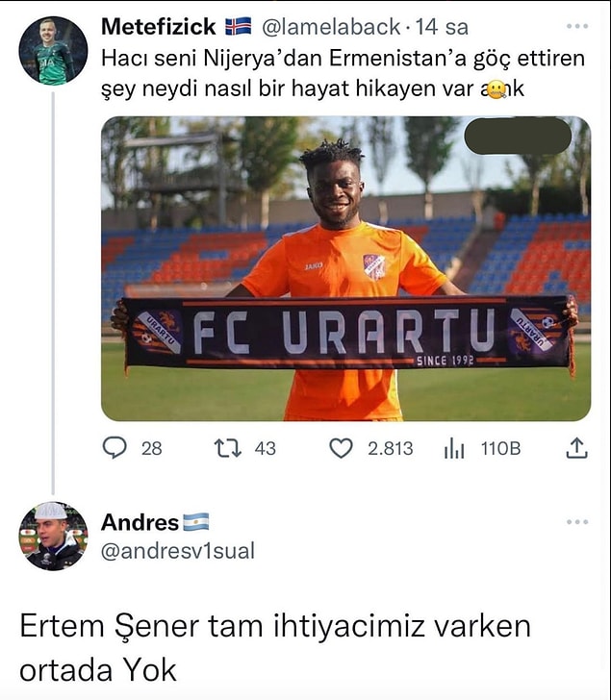This screenshot has height=700, width=611.
Task: Click the Iceland flag next to Metefizick
Action: tap(238, 27)
